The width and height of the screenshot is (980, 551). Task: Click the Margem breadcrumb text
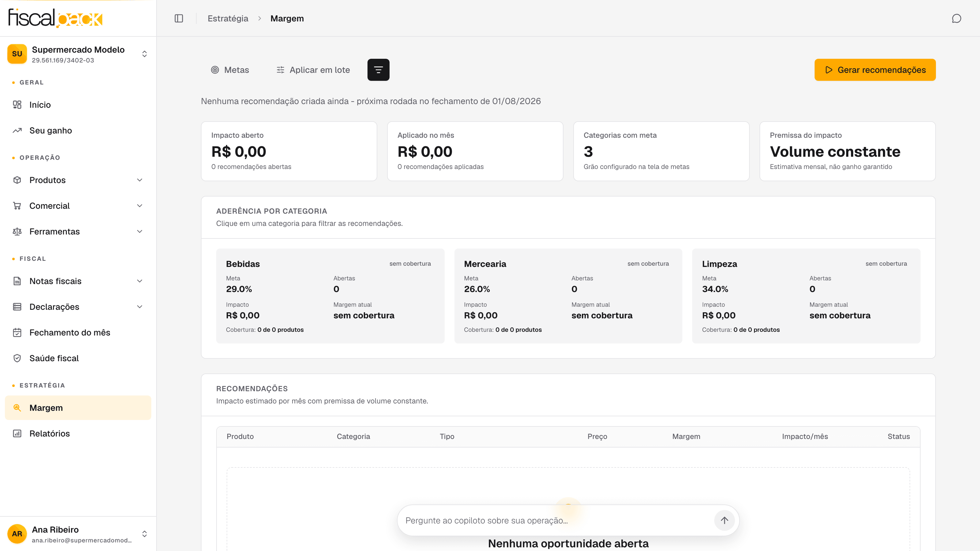click(x=287, y=18)
